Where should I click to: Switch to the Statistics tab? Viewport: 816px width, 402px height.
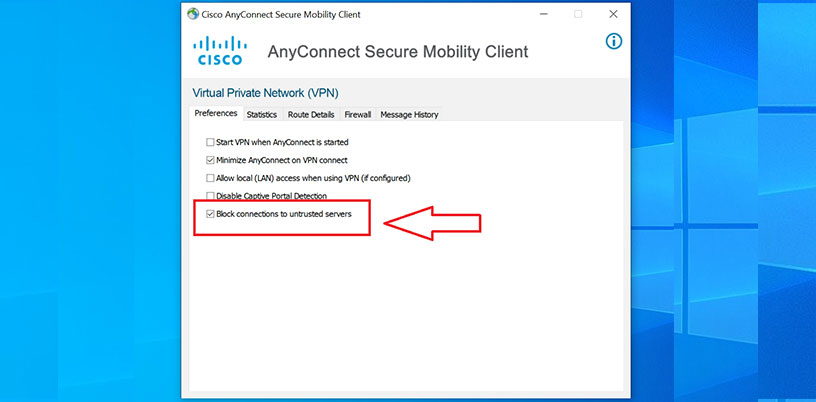point(262,115)
